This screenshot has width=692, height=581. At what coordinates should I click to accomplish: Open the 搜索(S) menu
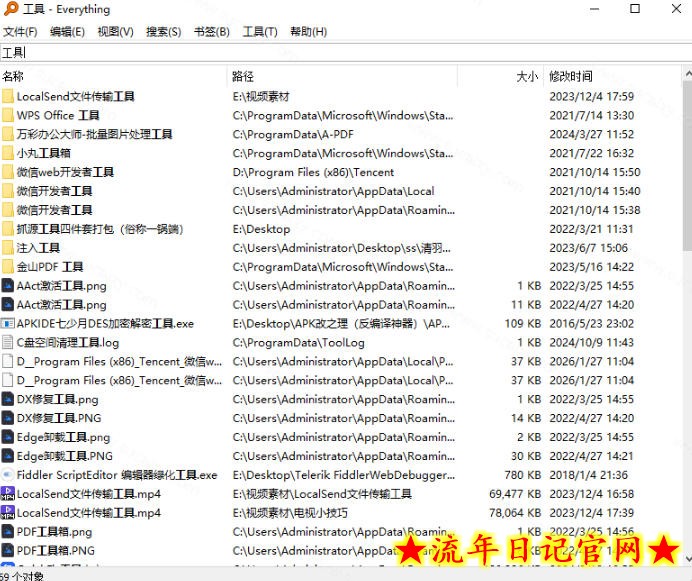coord(163,32)
